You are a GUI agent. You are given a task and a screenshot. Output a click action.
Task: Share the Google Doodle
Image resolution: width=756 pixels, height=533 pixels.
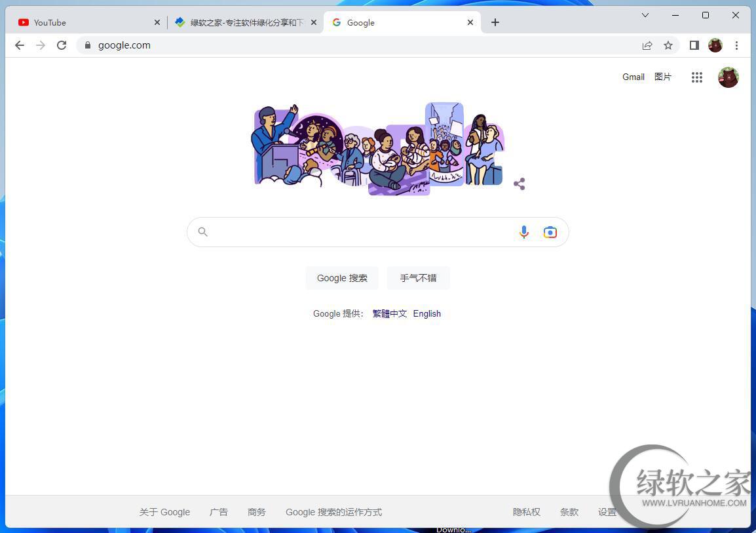[x=519, y=184]
